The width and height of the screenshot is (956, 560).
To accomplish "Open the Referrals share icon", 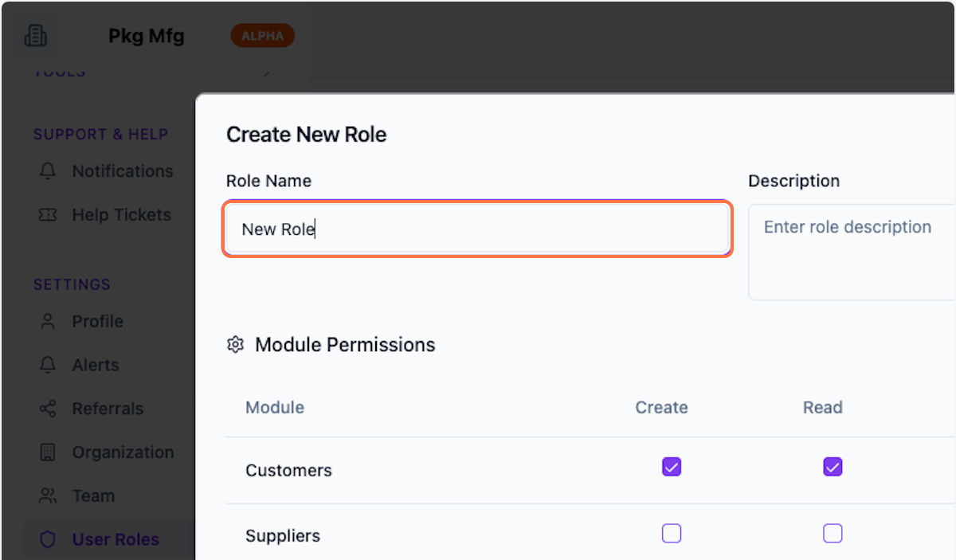I will tap(48, 408).
